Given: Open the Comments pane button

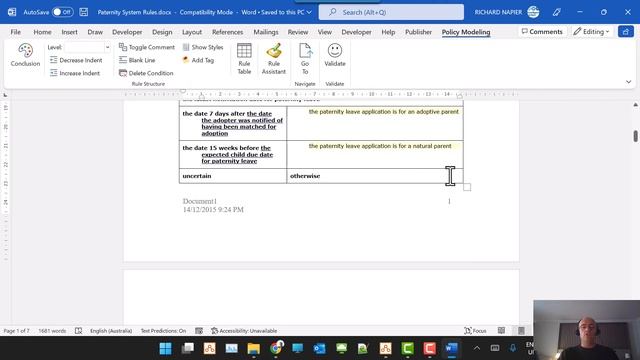Looking at the screenshot, I should 542,31.
